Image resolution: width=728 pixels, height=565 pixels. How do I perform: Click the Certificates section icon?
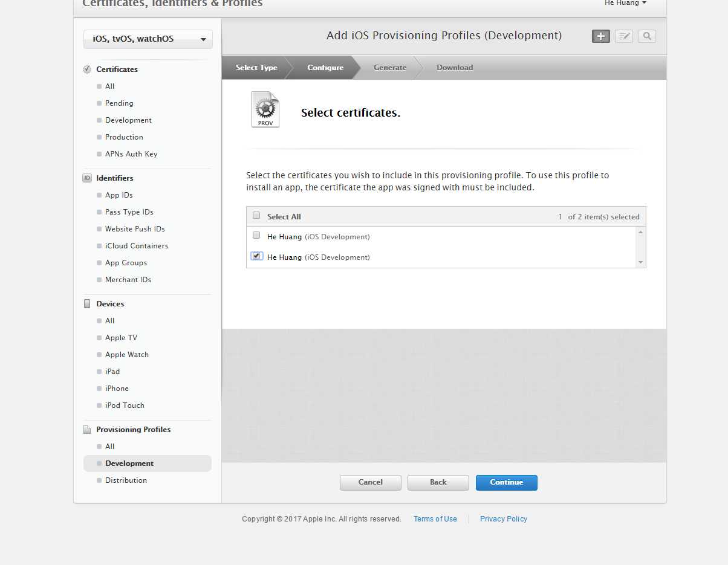[x=87, y=69]
